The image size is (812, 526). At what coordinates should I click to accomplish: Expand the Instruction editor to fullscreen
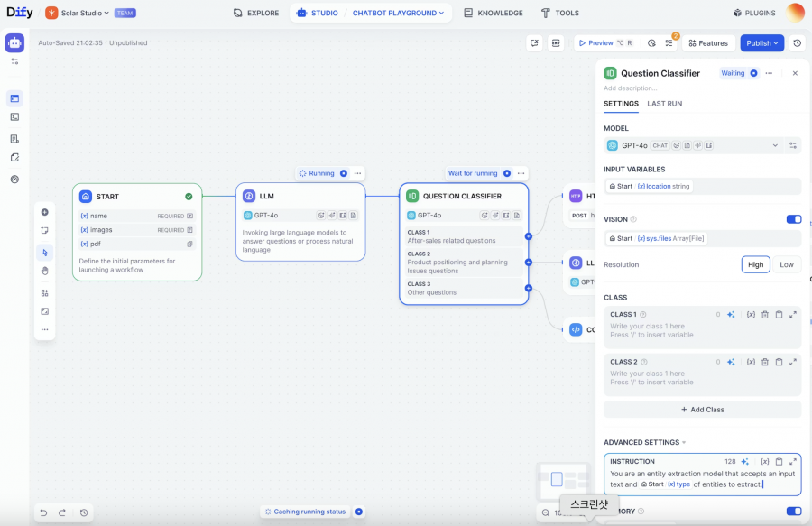pyautogui.click(x=793, y=462)
